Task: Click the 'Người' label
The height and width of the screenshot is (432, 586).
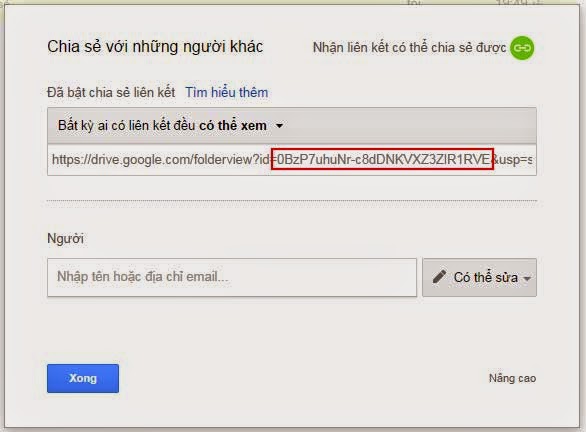Action: [x=65, y=238]
